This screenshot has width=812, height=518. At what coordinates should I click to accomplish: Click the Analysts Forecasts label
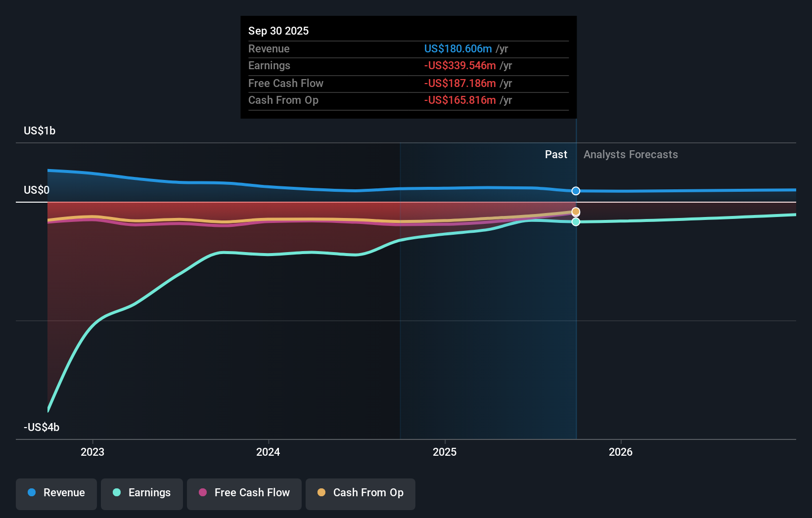pos(631,154)
